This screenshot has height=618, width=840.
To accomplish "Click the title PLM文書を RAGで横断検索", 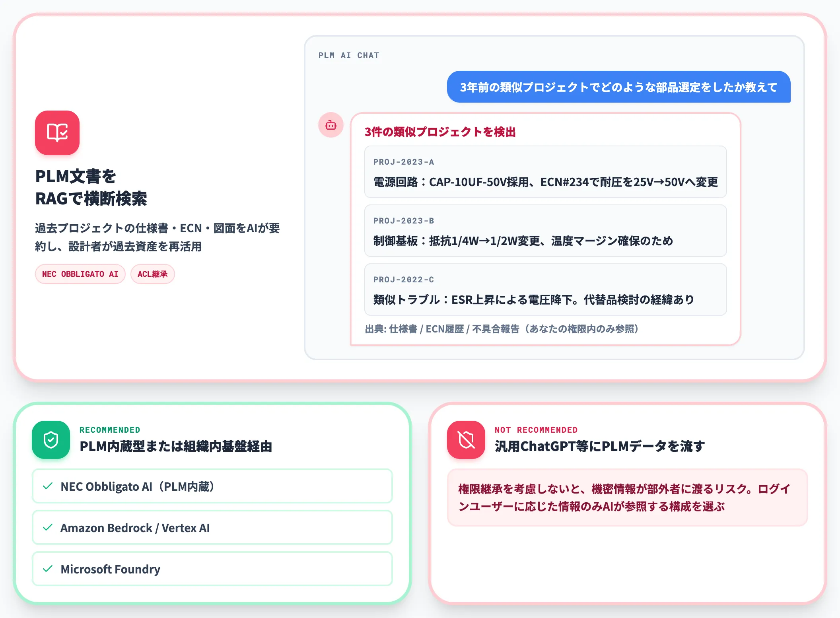I will tap(91, 187).
